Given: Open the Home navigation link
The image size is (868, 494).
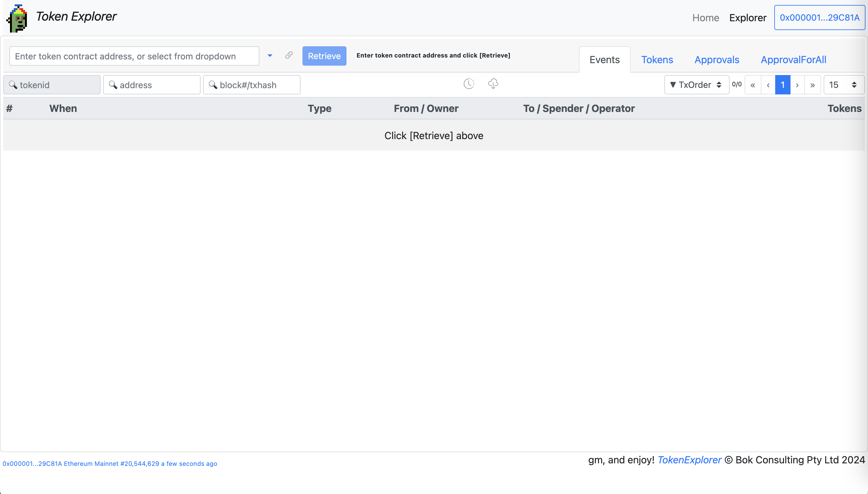Looking at the screenshot, I should [x=706, y=18].
